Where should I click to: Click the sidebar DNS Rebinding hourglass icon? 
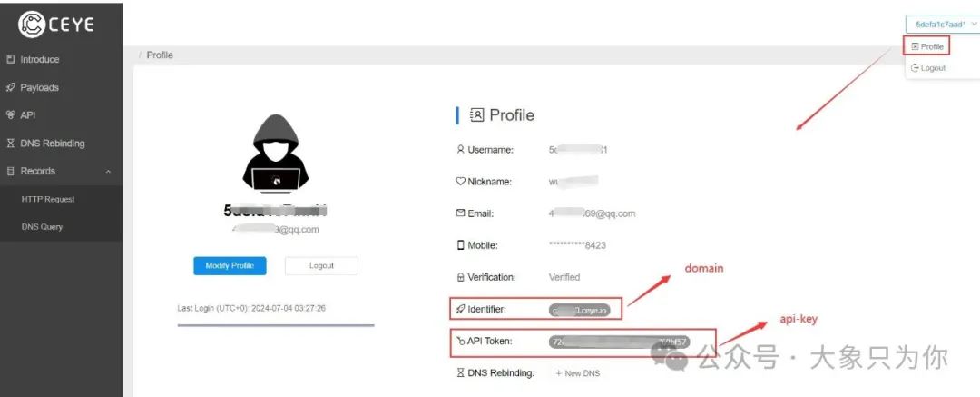tap(10, 144)
